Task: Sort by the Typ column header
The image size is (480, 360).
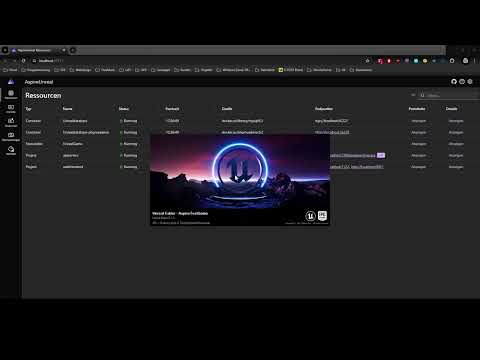Action: pos(28,109)
